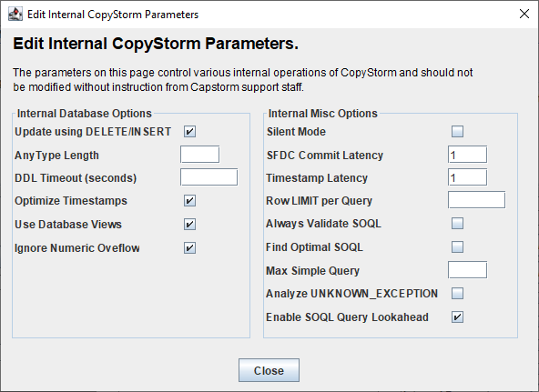This screenshot has width=539, height=392.
Task: Enable Always Validate SOQL checkbox
Action: (457, 224)
